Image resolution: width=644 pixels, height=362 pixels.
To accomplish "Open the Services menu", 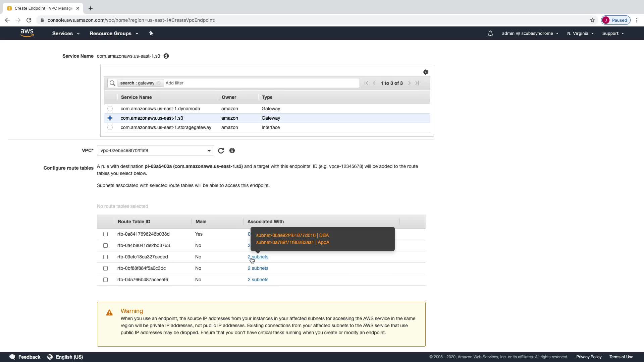I will point(66,34).
